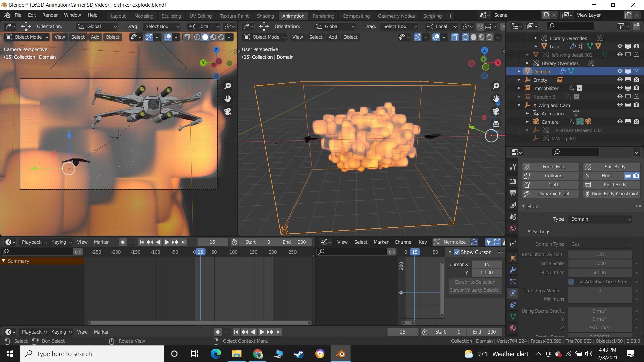Toggle auto keying record button in upper timeline
Viewport: 644px width, 362px height.
(123, 242)
